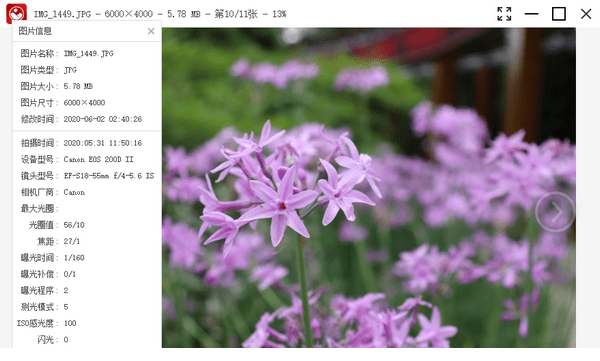Click the flower photo preview

[368, 188]
